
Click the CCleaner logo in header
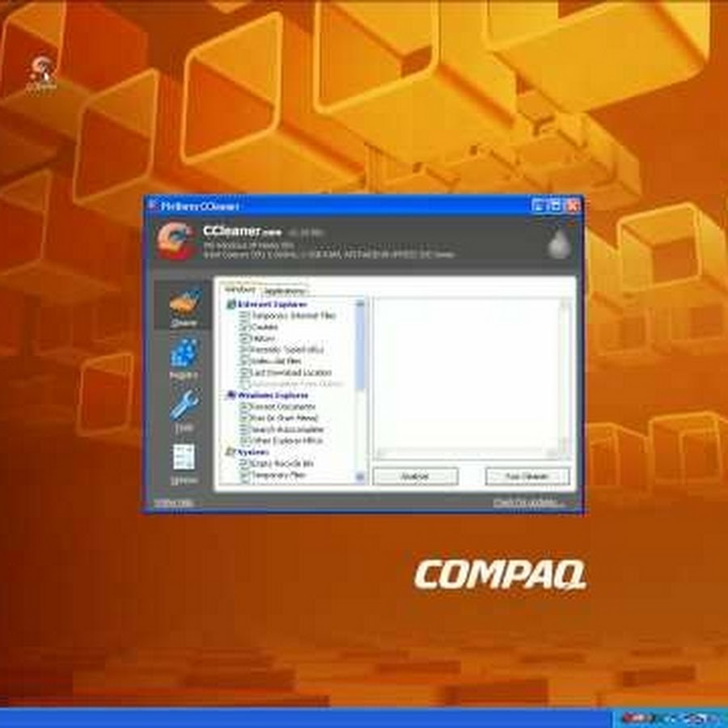click(x=175, y=240)
